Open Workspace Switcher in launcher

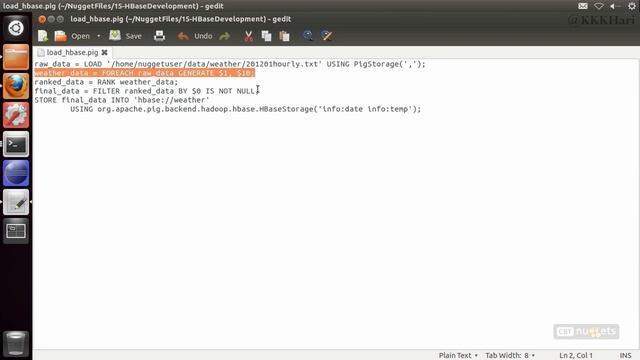click(x=16, y=231)
